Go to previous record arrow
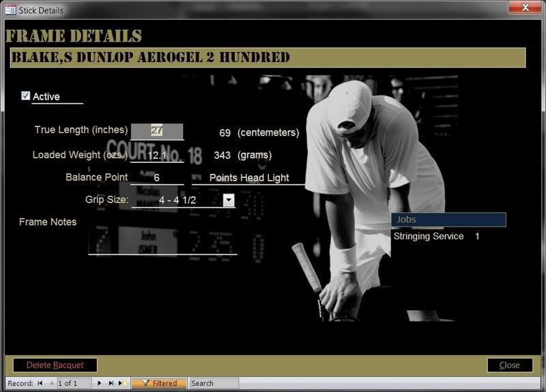This screenshot has width=546, height=392. [x=52, y=383]
